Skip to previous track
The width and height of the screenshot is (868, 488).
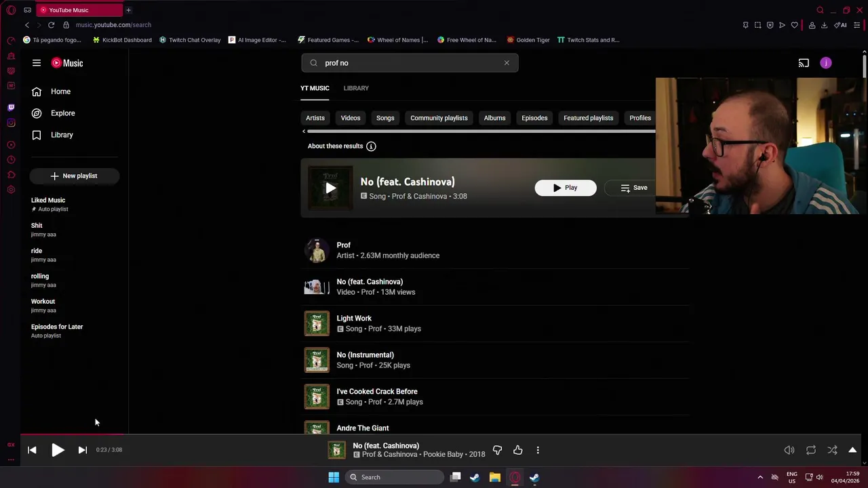coord(32,450)
